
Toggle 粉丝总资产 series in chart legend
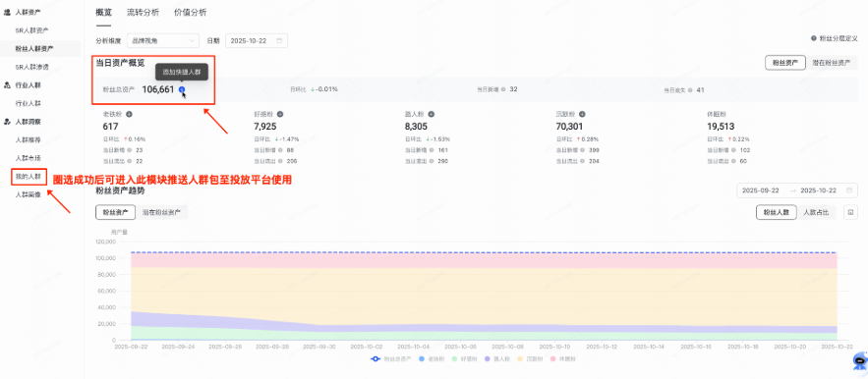tap(390, 359)
